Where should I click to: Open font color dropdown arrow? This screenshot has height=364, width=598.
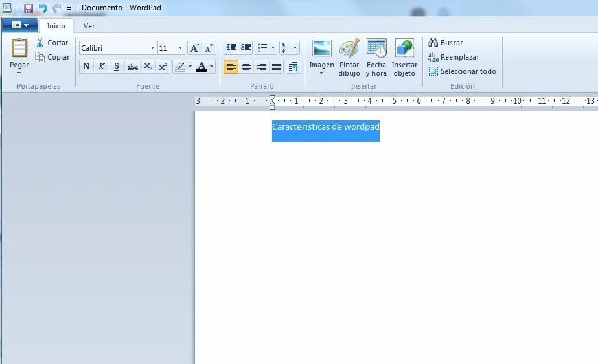tap(212, 67)
